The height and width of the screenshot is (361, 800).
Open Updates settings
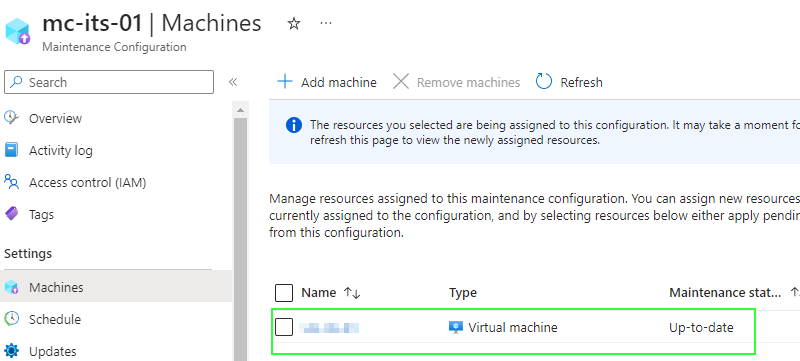pyautogui.click(x=53, y=351)
